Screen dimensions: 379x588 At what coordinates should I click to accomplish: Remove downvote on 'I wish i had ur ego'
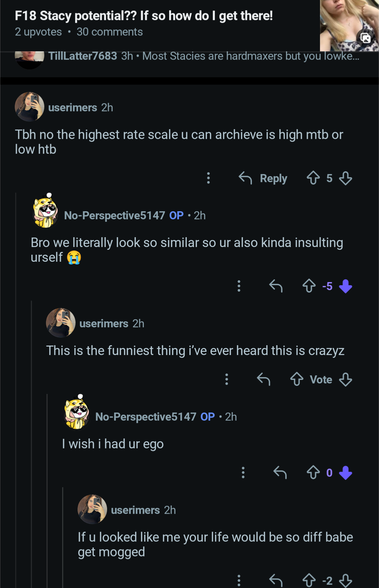point(346,473)
